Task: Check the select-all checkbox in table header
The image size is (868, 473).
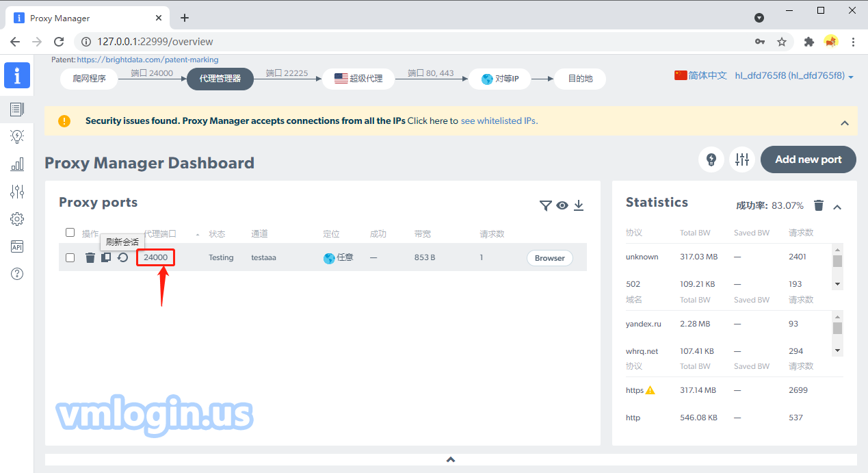Action: [70, 233]
